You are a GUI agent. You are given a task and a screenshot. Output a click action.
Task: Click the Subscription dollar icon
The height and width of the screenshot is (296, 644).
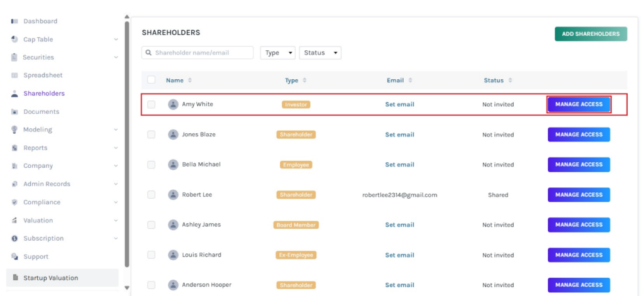click(14, 238)
